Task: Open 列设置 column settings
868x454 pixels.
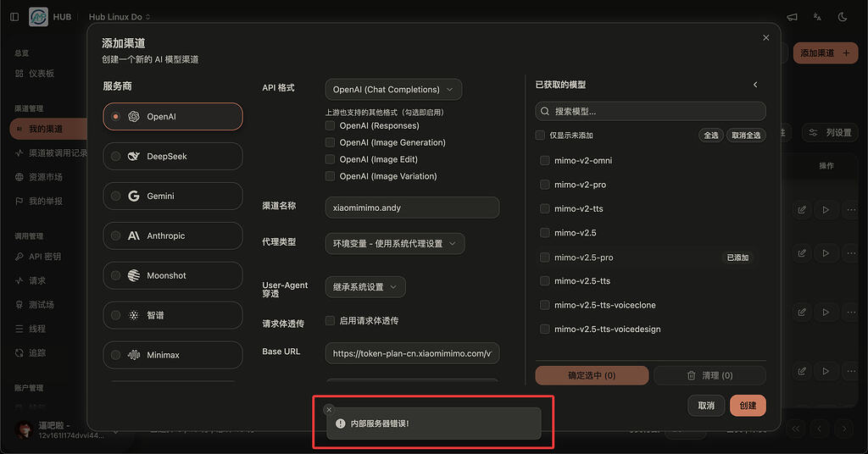Action: click(x=830, y=133)
